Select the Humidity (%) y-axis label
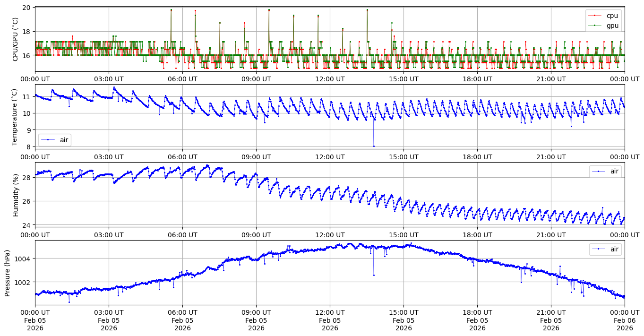The width and height of the screenshot is (644, 336). [x=16, y=195]
